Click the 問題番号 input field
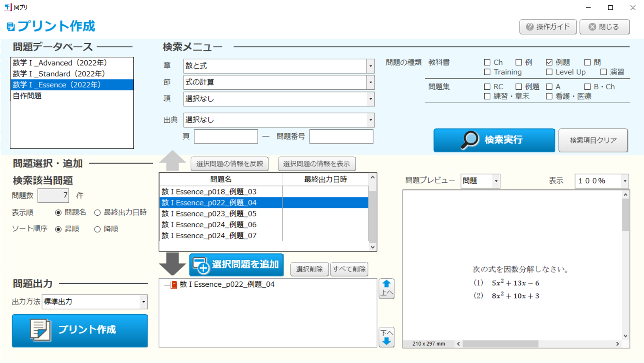This screenshot has width=644, height=363. point(341,137)
